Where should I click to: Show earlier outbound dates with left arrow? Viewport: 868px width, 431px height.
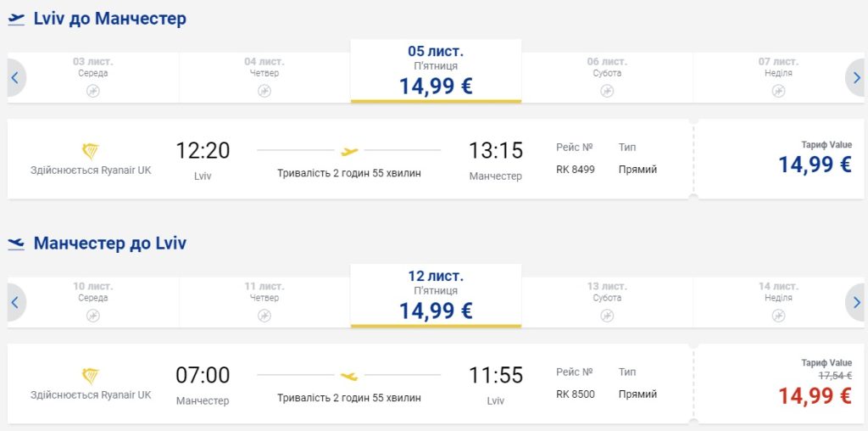15,78
